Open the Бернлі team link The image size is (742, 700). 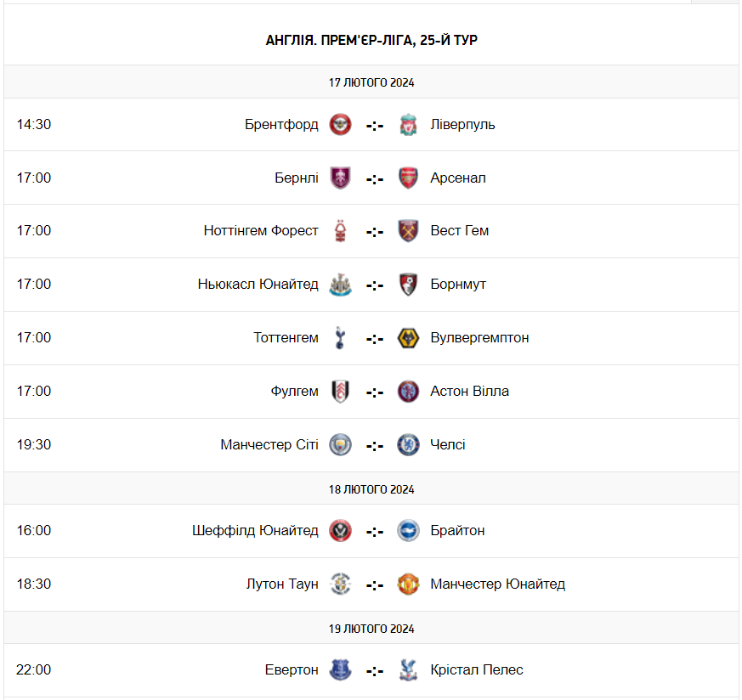pyautogui.click(x=297, y=178)
